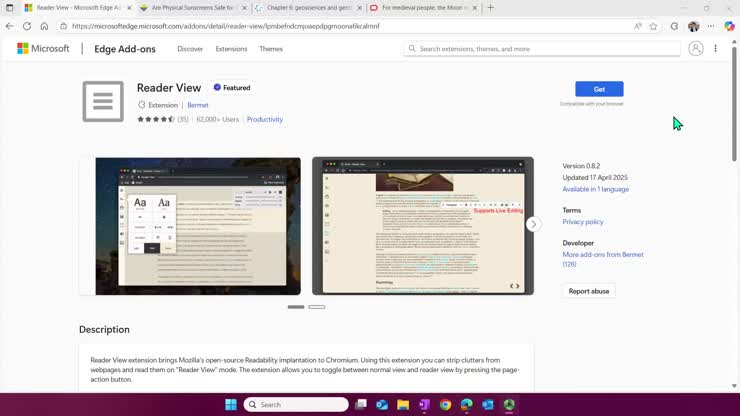The width and height of the screenshot is (740, 416).
Task: Click the Get button
Action: pos(599,89)
